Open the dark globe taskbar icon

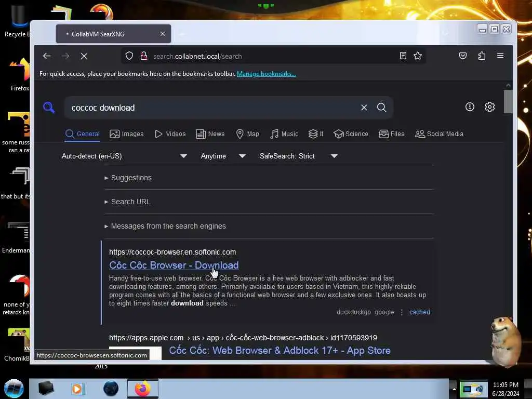click(111, 389)
